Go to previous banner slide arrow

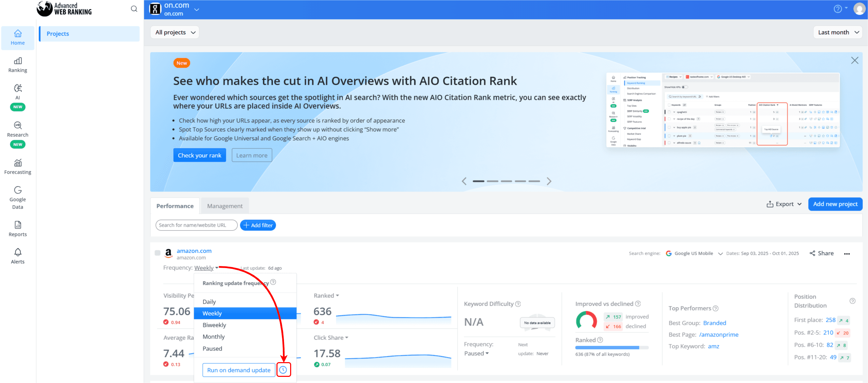tap(464, 181)
